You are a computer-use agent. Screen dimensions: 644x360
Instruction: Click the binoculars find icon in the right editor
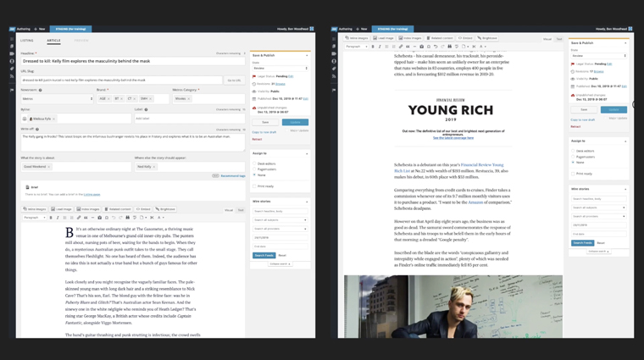(x=450, y=47)
